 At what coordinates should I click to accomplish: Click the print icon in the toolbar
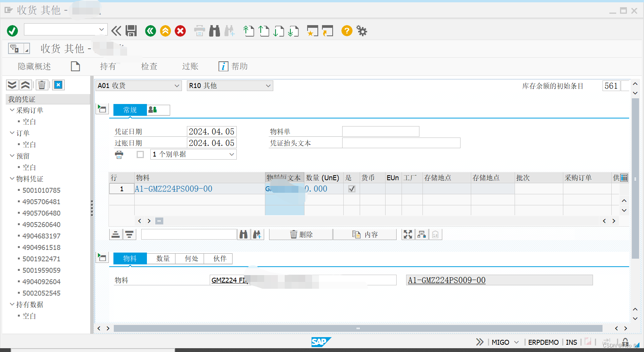click(199, 31)
